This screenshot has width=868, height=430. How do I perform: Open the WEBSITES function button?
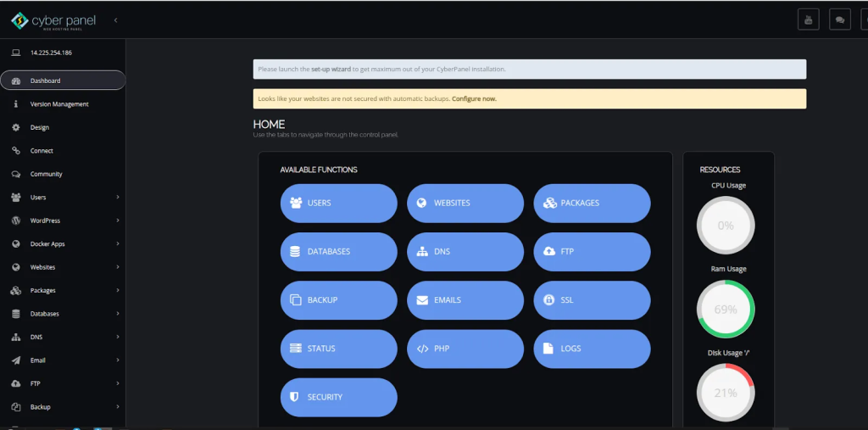click(x=465, y=204)
